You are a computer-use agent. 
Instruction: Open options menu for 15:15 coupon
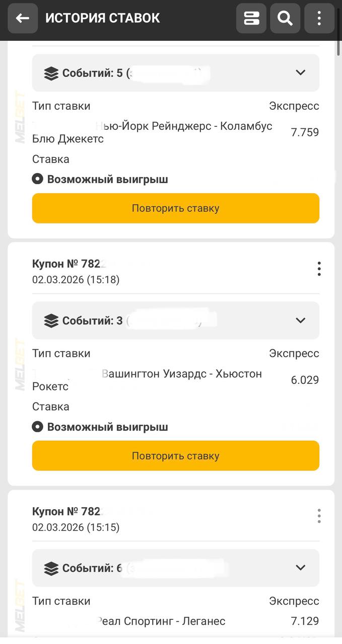(319, 516)
